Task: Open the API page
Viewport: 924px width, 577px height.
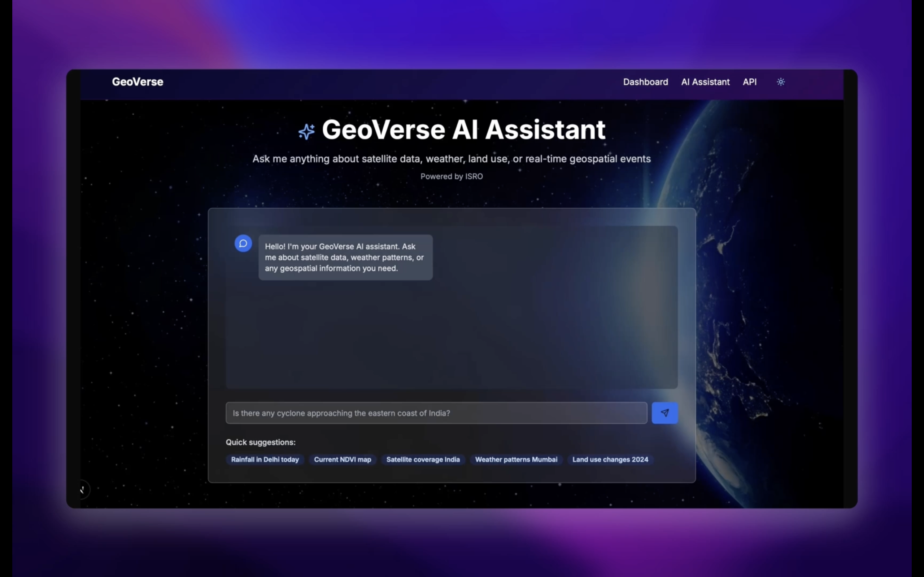Action: pyautogui.click(x=749, y=82)
